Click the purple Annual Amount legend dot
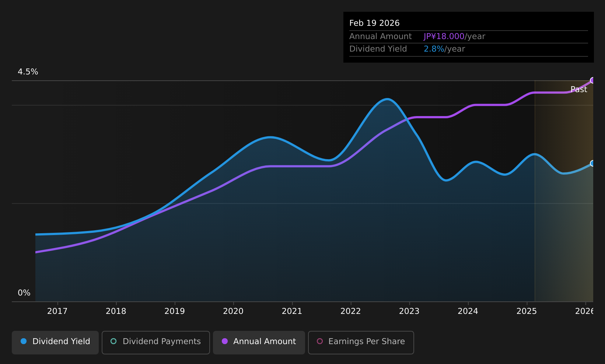 [x=224, y=341]
